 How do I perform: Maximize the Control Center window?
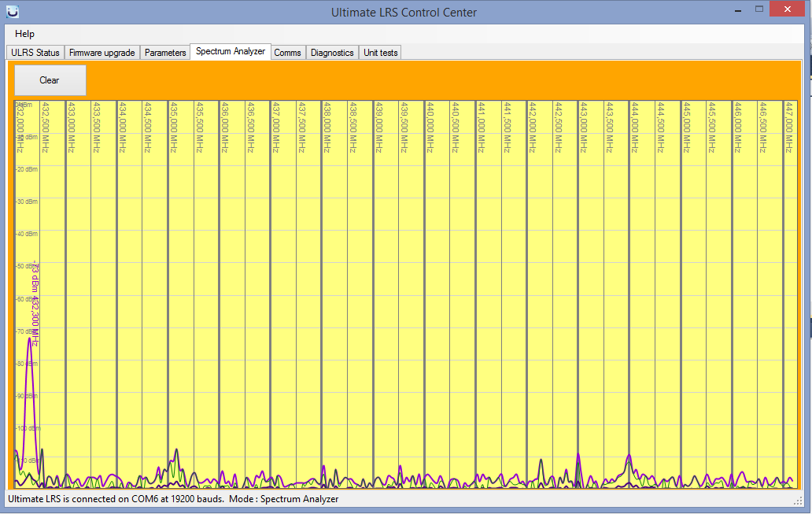759,9
